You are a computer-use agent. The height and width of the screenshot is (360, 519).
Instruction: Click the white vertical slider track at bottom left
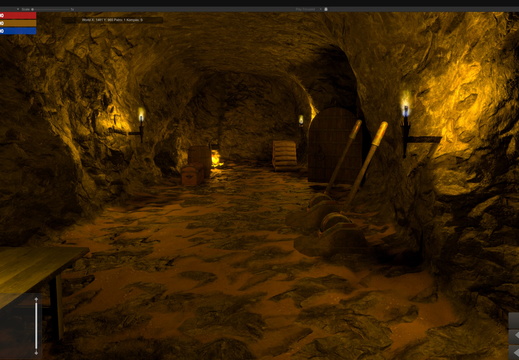click(36, 326)
